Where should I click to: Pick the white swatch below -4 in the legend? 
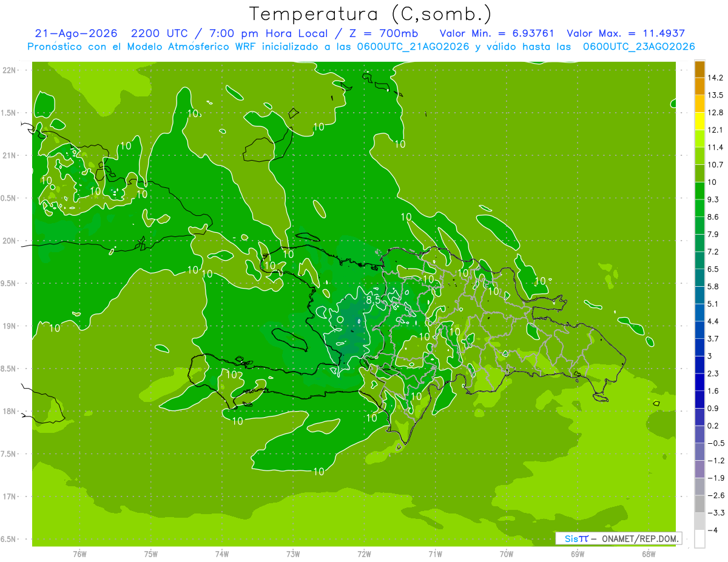(x=699, y=539)
